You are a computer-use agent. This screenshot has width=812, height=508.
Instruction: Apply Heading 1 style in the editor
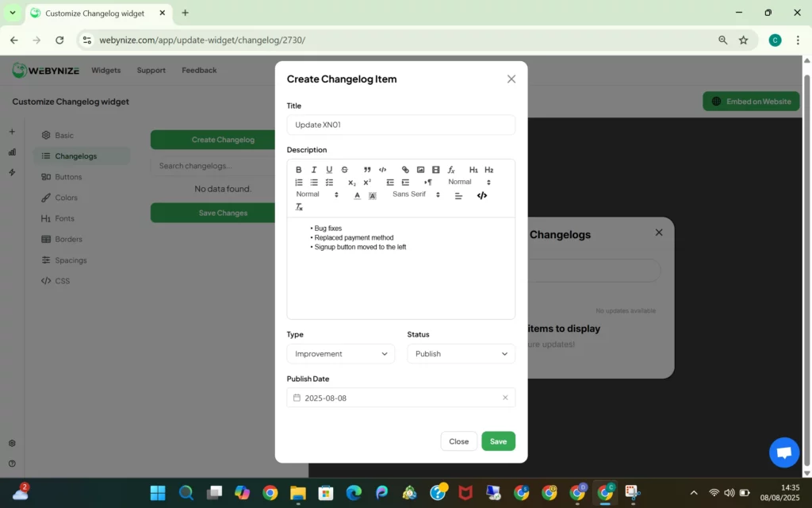(x=473, y=169)
